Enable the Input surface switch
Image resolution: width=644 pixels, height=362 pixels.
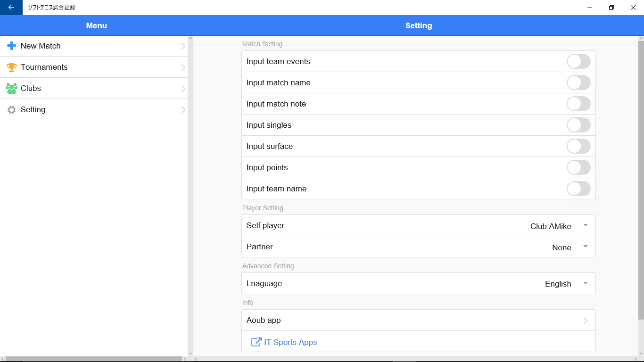[x=578, y=146]
